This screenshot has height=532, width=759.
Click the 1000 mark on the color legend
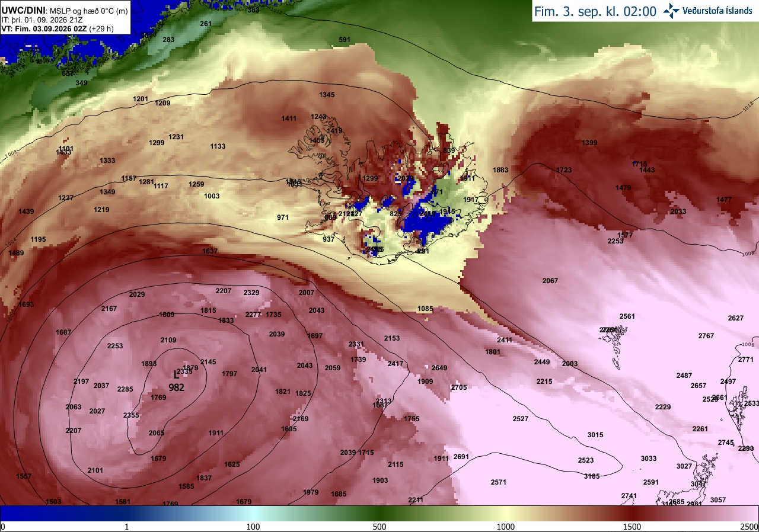click(x=506, y=527)
